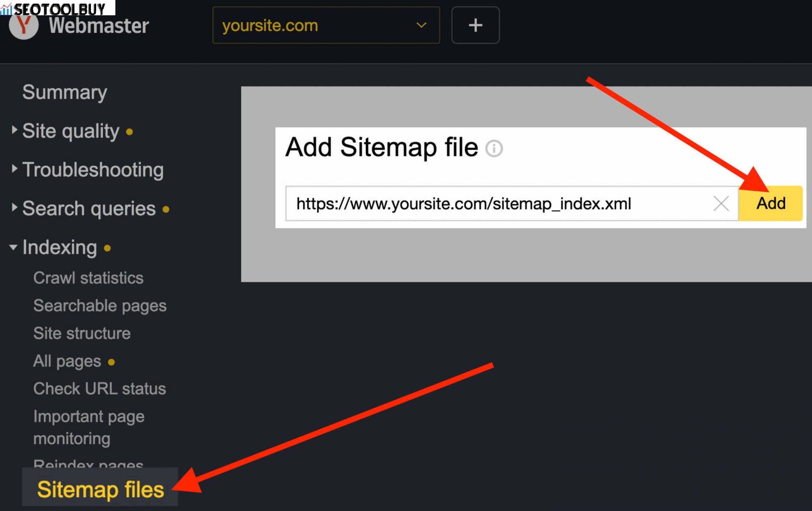The image size is (812, 511).
Task: Click the Yandex Webmaster logo icon
Action: tap(25, 24)
